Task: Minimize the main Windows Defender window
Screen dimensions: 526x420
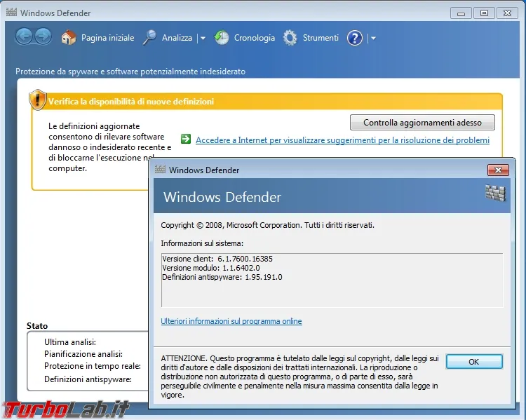Action: pos(461,13)
